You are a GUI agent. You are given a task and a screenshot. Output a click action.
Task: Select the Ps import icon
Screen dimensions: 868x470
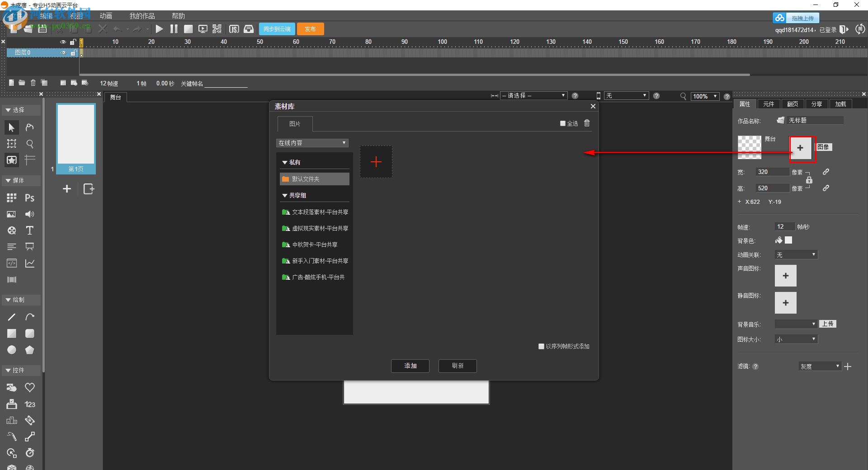(x=29, y=197)
